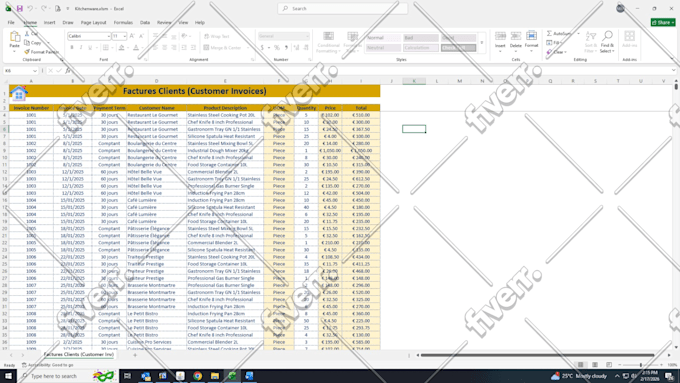This screenshot has height=383, width=680.
Task: Click Merge & Center
Action: [x=222, y=48]
